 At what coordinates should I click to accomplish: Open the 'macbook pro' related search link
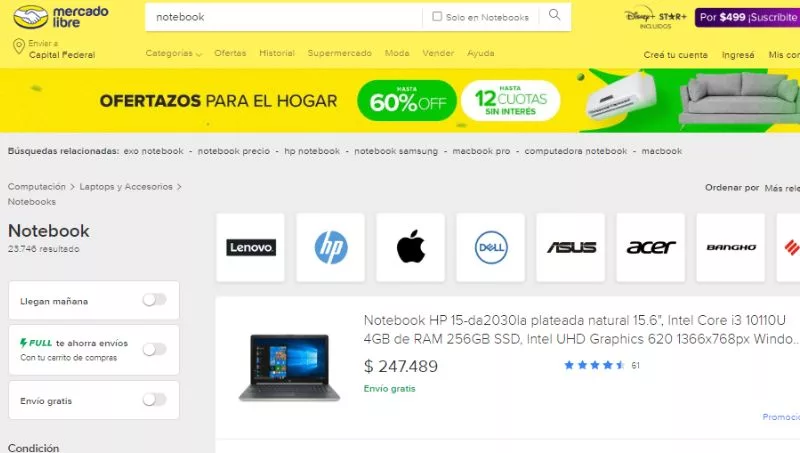coord(481,151)
